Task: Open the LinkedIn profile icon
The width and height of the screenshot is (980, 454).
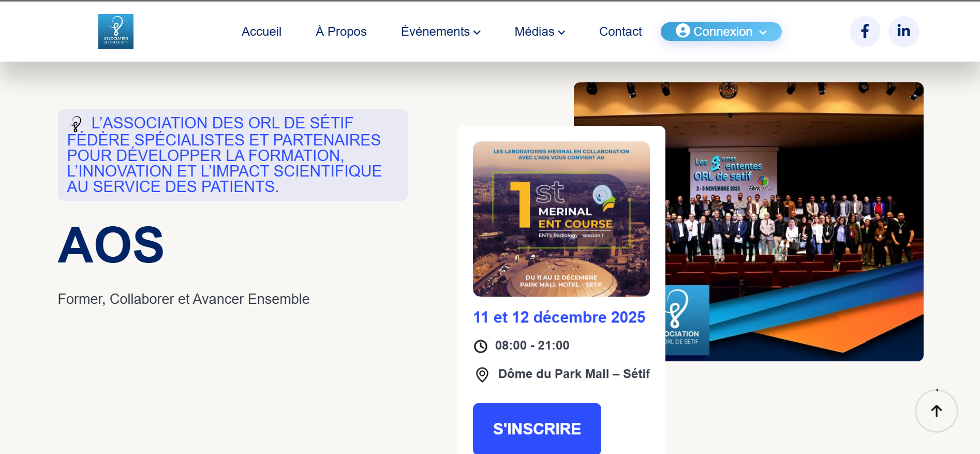Action: pyautogui.click(x=903, y=32)
